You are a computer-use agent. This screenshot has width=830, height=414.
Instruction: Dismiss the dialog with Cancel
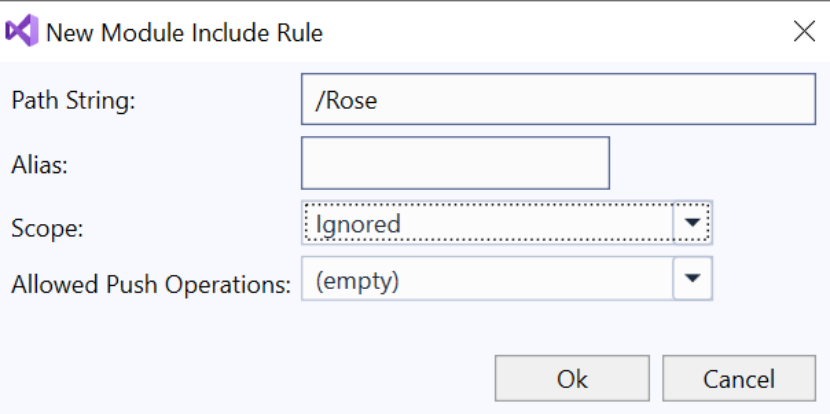739,378
